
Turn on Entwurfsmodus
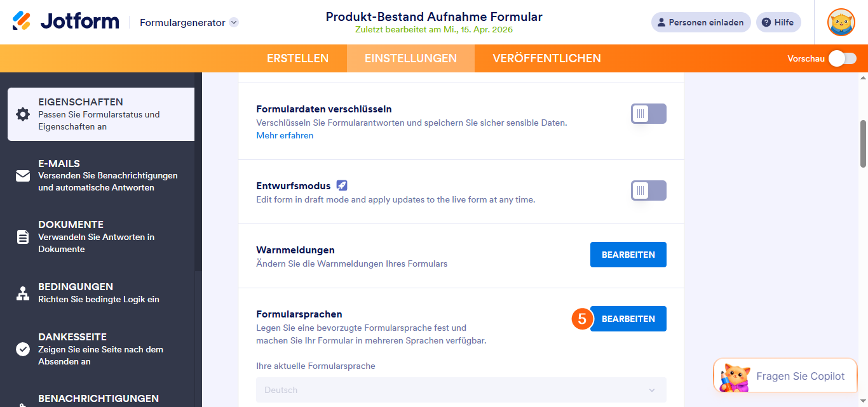point(648,191)
